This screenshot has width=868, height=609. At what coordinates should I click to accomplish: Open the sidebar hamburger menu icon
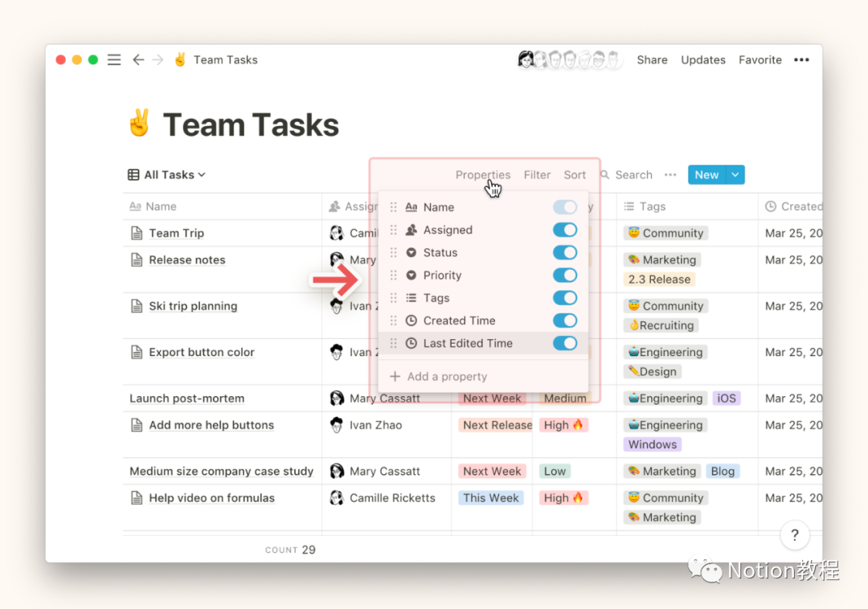pyautogui.click(x=114, y=60)
